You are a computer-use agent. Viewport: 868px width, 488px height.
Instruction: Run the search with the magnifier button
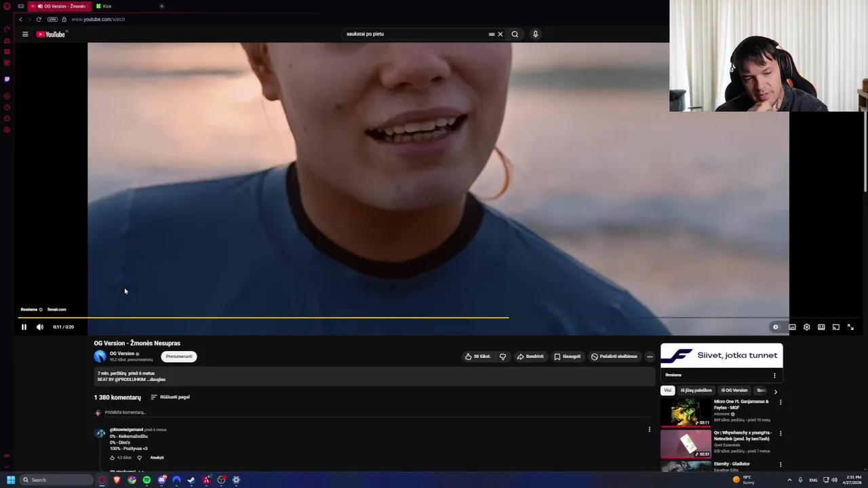pyautogui.click(x=515, y=34)
